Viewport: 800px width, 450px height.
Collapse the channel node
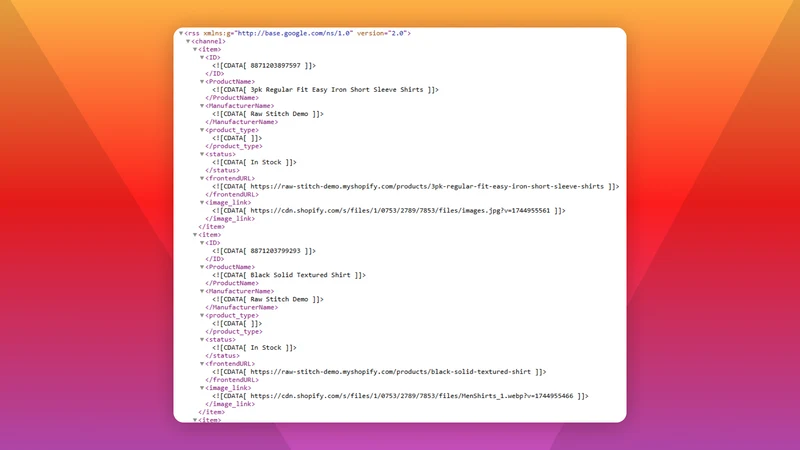click(188, 41)
